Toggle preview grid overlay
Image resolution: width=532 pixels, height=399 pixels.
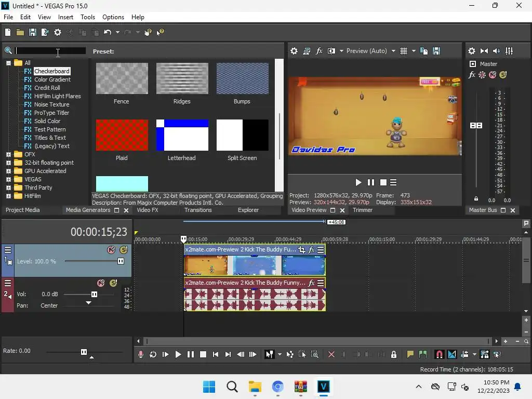[403, 51]
